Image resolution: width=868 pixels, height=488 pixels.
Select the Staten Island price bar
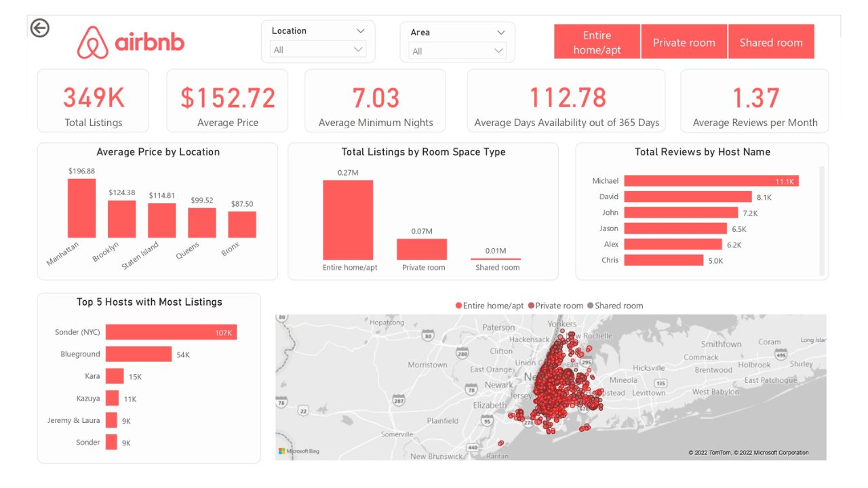[161, 220]
